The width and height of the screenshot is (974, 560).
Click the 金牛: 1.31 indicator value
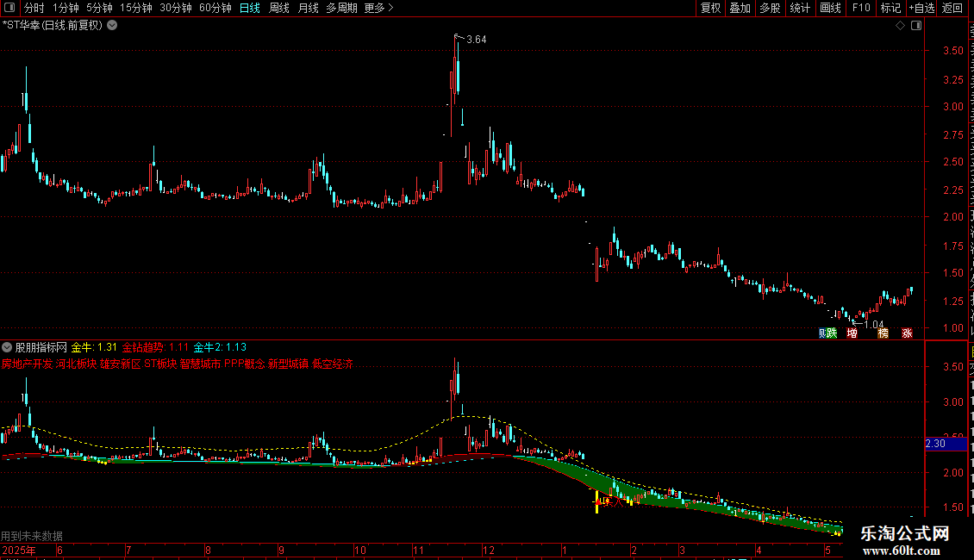95,347
